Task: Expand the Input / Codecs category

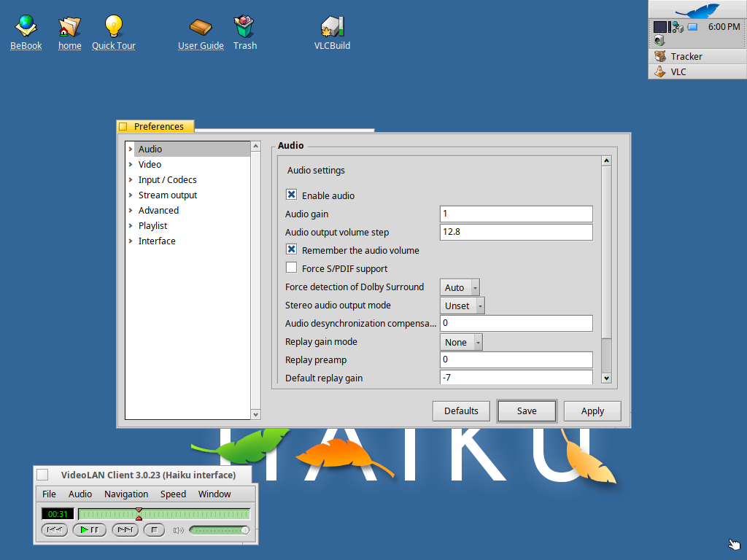Action: click(x=131, y=179)
